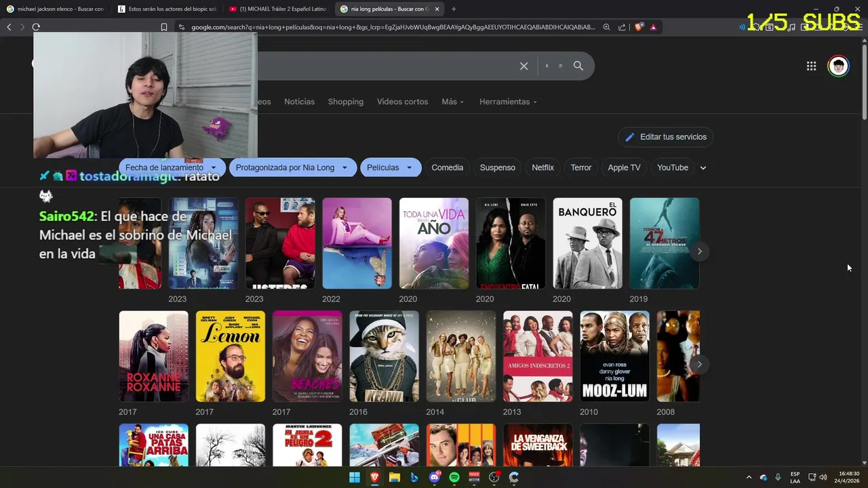Viewport: 868px width, 488px height.
Task: Open the Mooz-Lum movie poster
Action: (x=614, y=357)
